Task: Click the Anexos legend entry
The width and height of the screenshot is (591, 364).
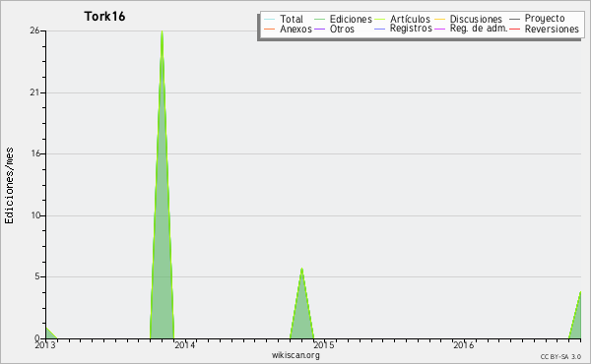Action: point(288,29)
